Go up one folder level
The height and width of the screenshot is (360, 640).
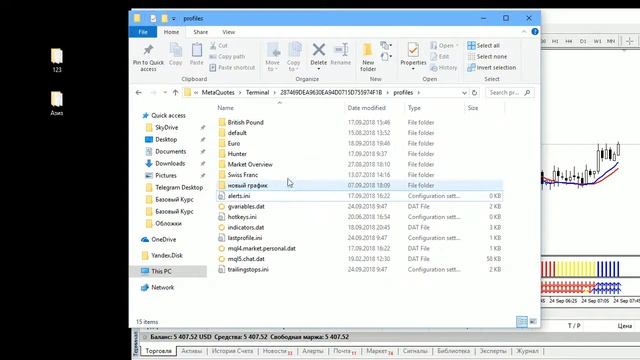pyautogui.click(x=176, y=93)
